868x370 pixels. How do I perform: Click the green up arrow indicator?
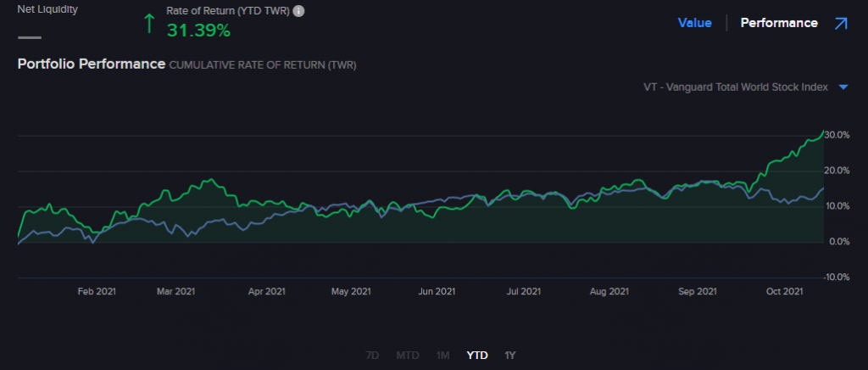149,23
